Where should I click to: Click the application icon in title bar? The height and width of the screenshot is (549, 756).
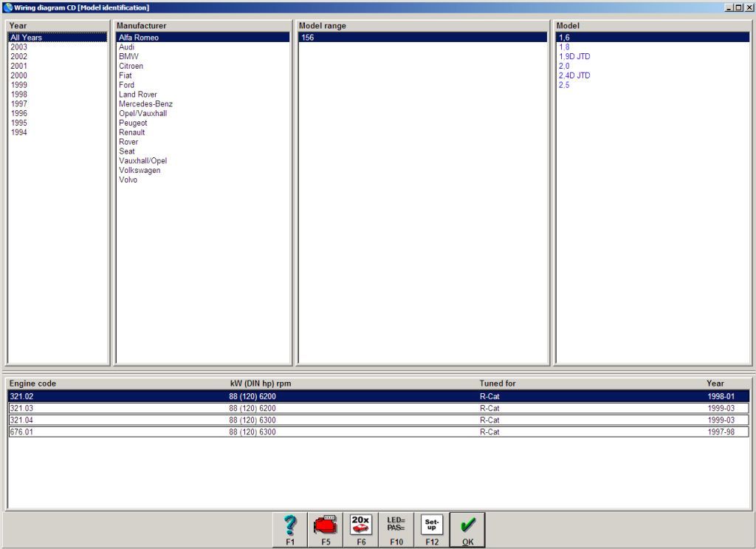[x=7, y=7]
